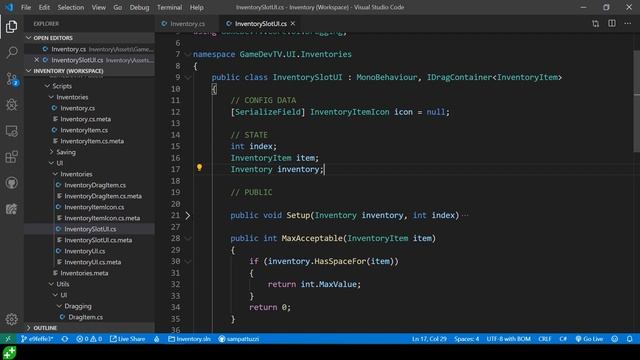Click Go Live in the status bar

click(x=589, y=339)
